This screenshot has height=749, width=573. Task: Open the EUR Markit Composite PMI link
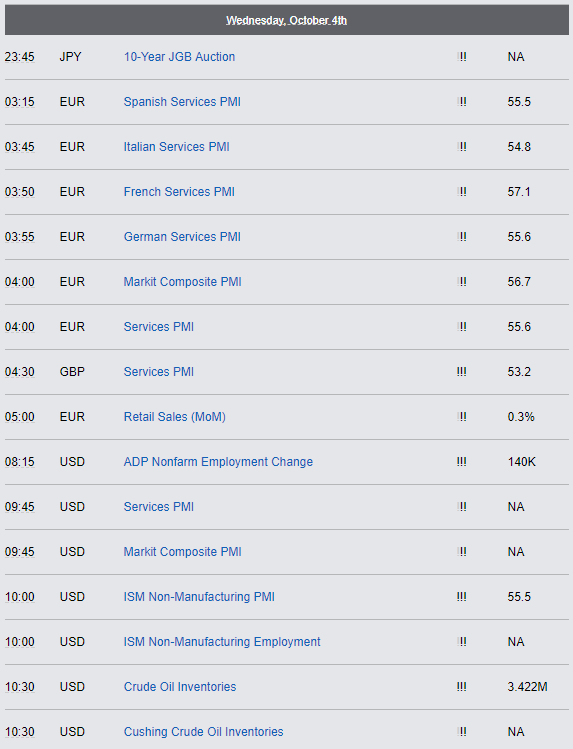[182, 282]
